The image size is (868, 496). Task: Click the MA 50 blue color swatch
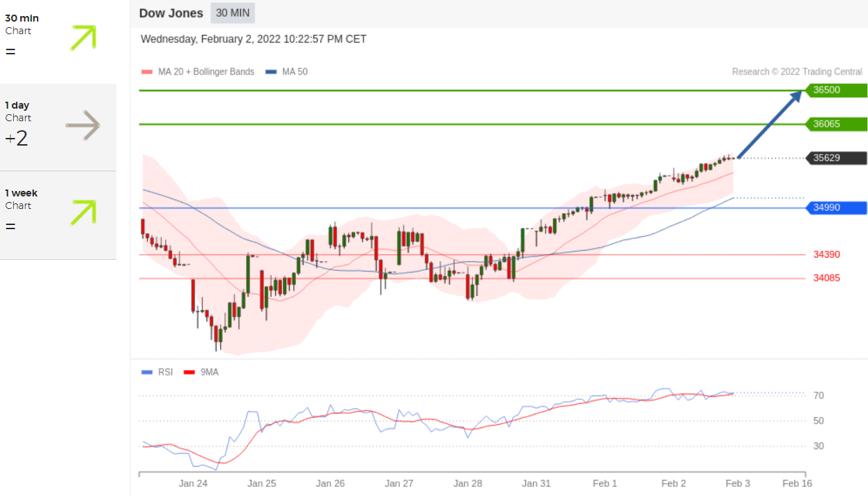coord(272,72)
